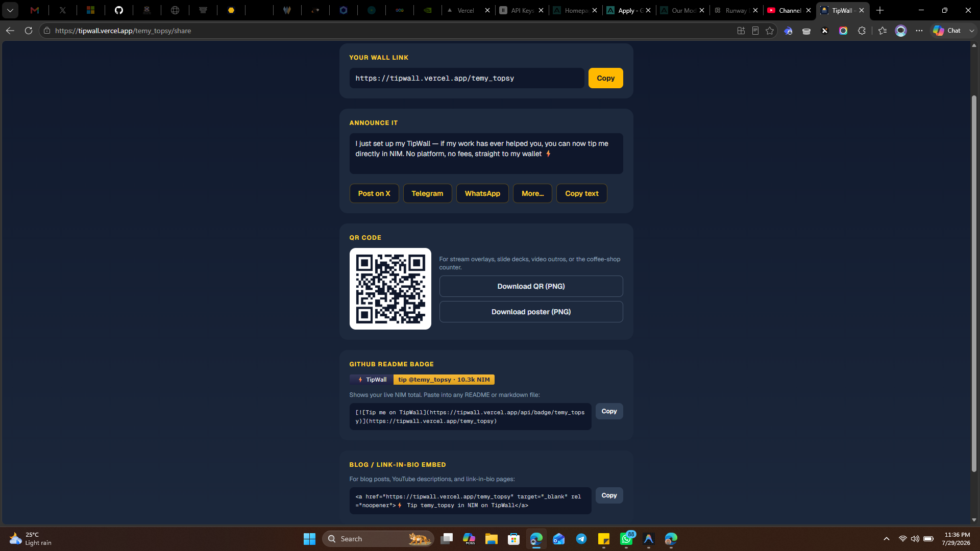Open WhatsApp from the taskbar
980x551 pixels.
pyautogui.click(x=626, y=539)
